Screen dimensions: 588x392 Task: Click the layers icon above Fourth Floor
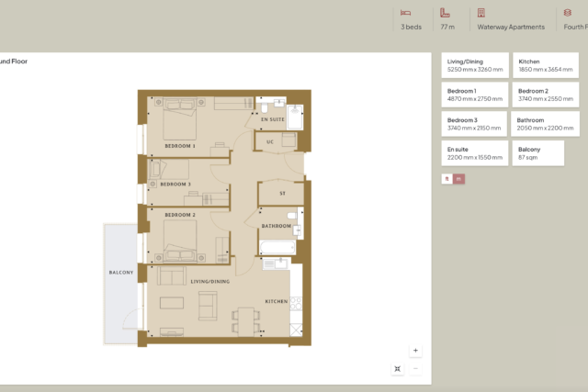click(568, 13)
